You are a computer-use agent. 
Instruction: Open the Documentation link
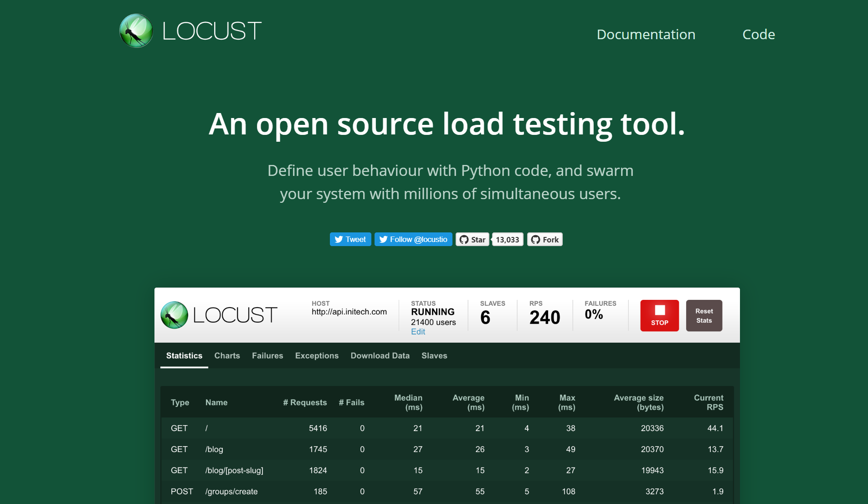point(646,34)
